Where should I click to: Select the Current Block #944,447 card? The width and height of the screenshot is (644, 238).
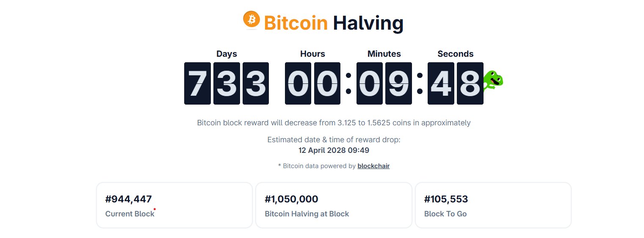pos(174,205)
